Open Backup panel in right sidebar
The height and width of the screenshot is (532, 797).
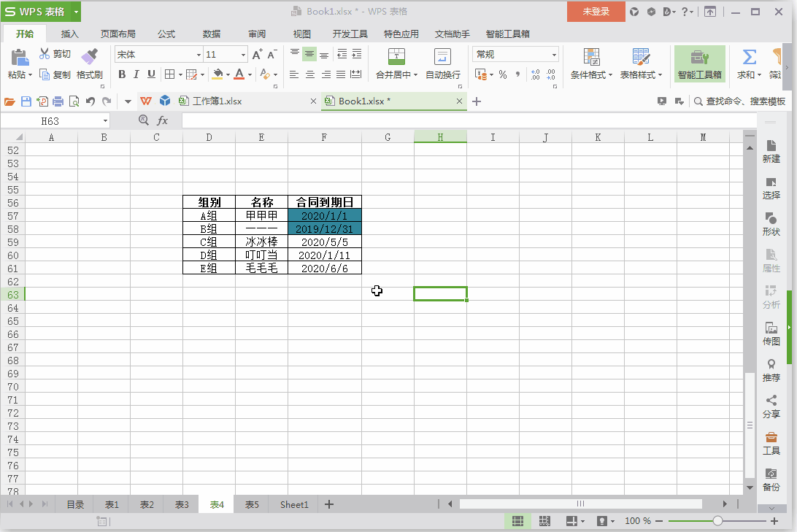point(771,479)
